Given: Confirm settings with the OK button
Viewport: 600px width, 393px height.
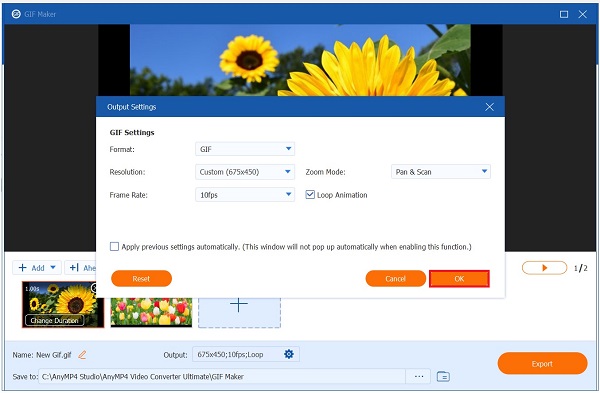Looking at the screenshot, I should (459, 279).
